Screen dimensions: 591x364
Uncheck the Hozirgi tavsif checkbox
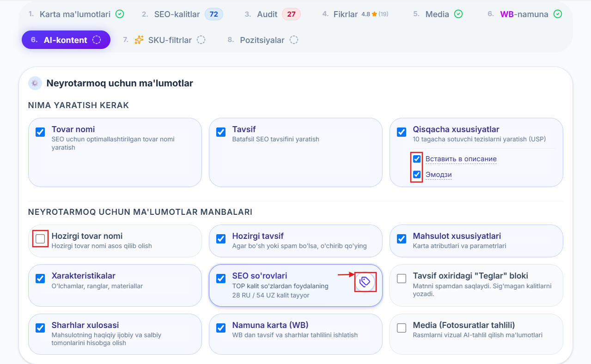coord(221,239)
